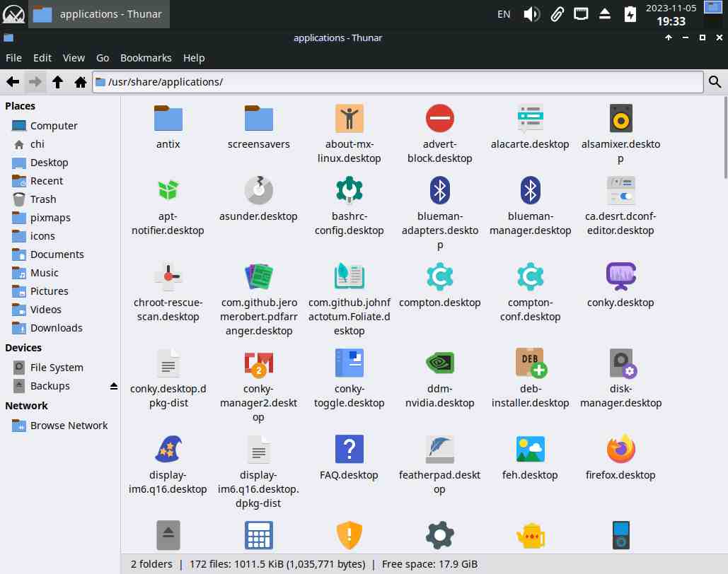
Task: Select deb-installer.desktop icon
Action: pos(531,363)
